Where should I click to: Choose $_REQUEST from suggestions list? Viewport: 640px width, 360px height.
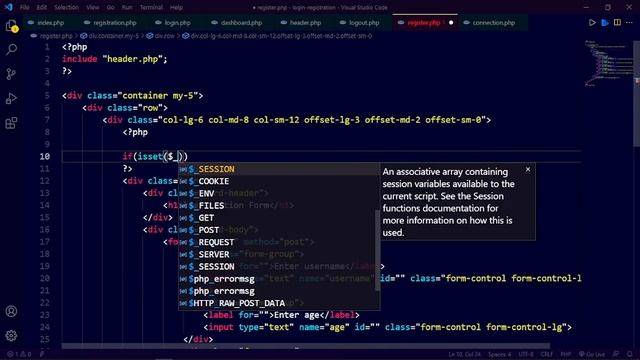[x=279, y=242]
